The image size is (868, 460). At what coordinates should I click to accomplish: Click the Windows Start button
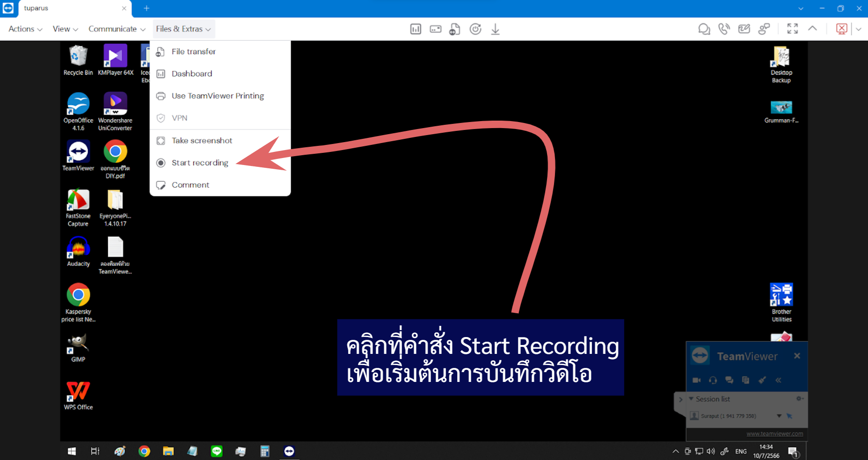click(x=72, y=451)
